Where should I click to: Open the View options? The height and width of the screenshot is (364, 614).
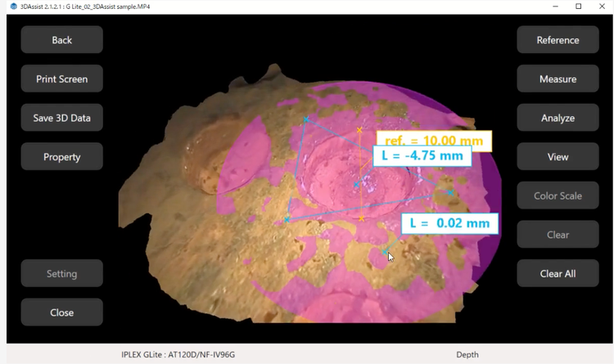click(x=558, y=157)
